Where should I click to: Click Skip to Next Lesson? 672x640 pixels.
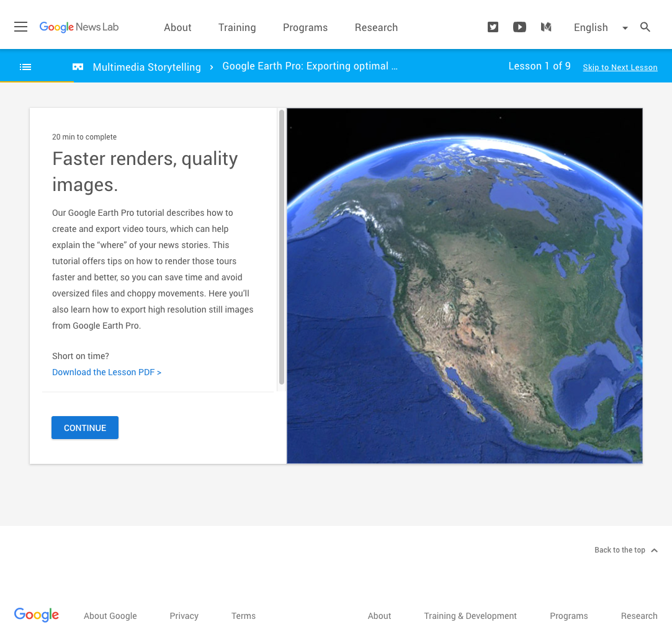click(x=620, y=67)
